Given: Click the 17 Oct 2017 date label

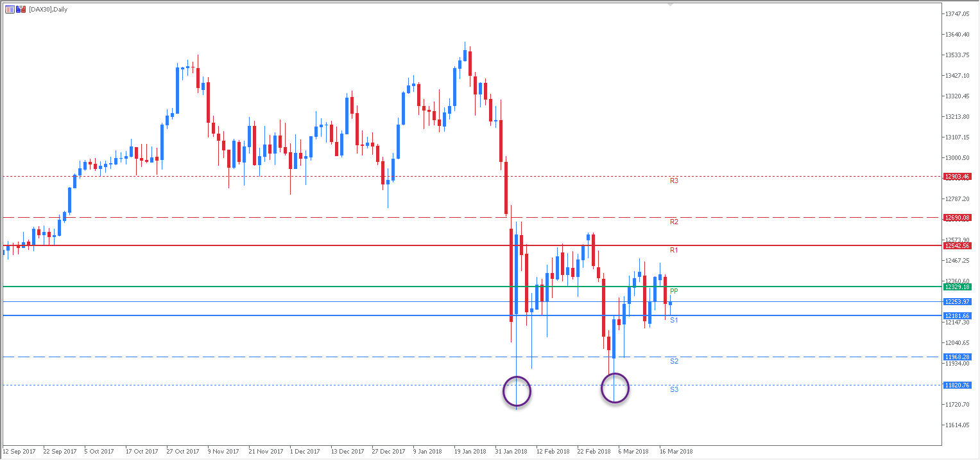Looking at the screenshot, I should pyautogui.click(x=142, y=452).
